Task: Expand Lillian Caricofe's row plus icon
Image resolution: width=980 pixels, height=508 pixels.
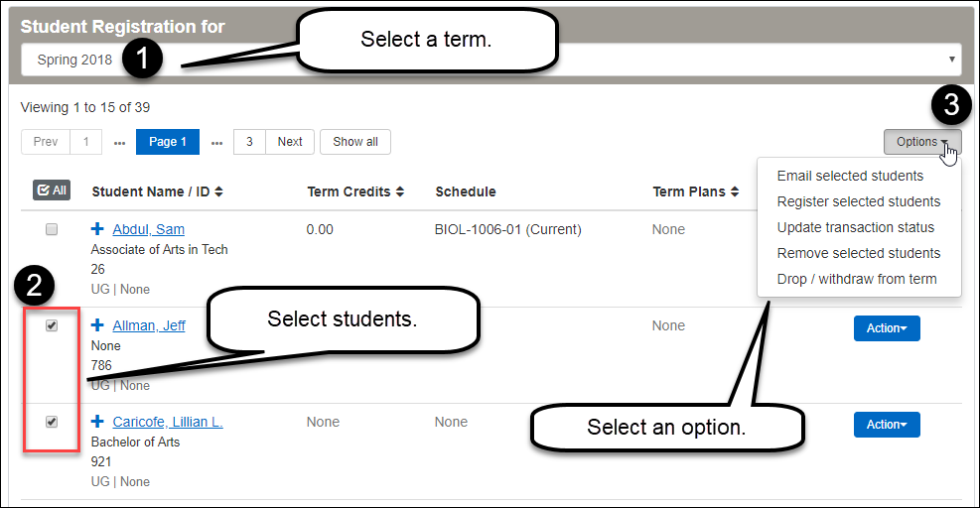Action: 97,422
